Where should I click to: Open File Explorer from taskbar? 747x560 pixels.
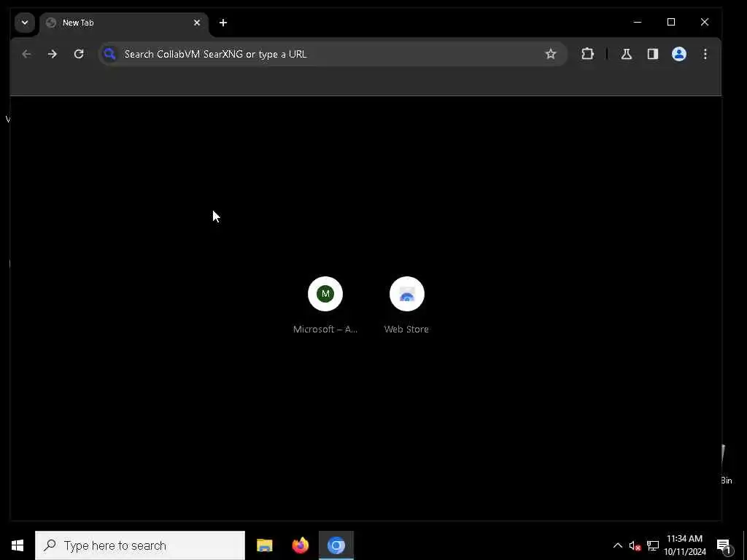pos(264,545)
